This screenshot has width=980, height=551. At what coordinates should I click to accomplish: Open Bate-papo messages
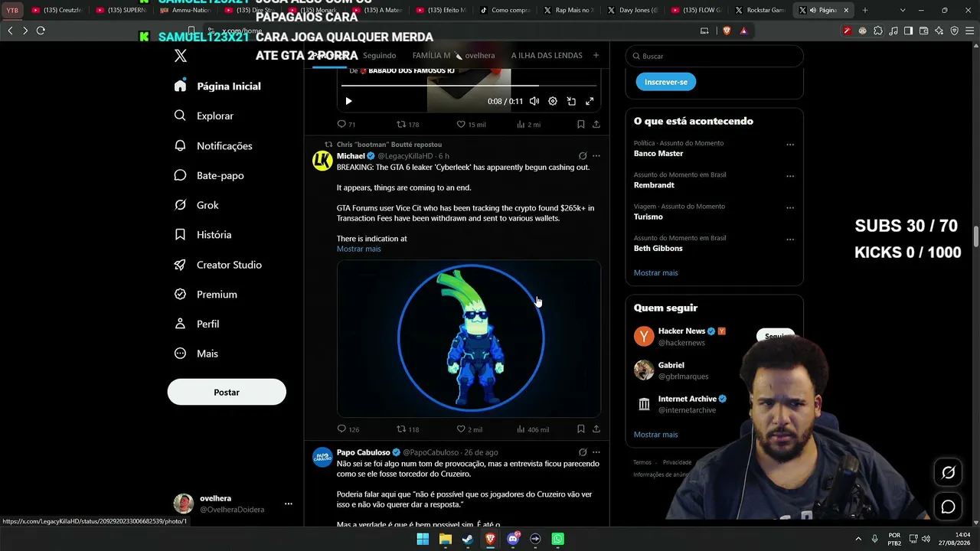[x=209, y=175]
